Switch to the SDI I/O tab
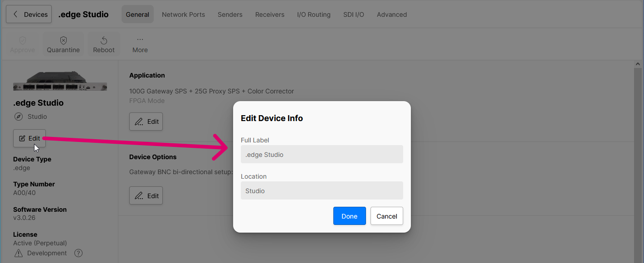The width and height of the screenshot is (644, 263). pyautogui.click(x=353, y=15)
